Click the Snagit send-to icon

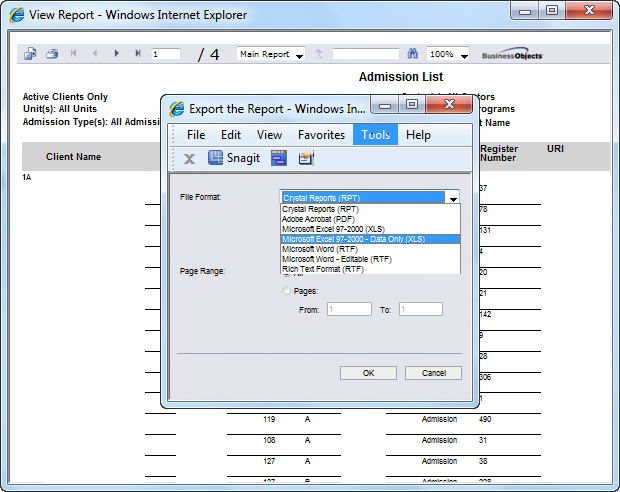coord(306,158)
